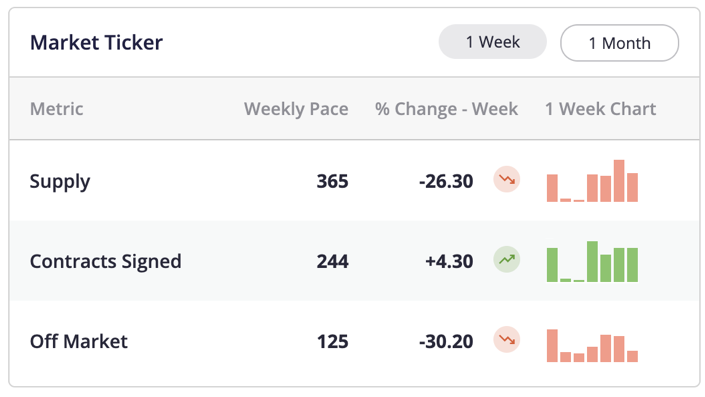Click the Market Ticker title
Screen dimensions: 705x397
click(96, 43)
